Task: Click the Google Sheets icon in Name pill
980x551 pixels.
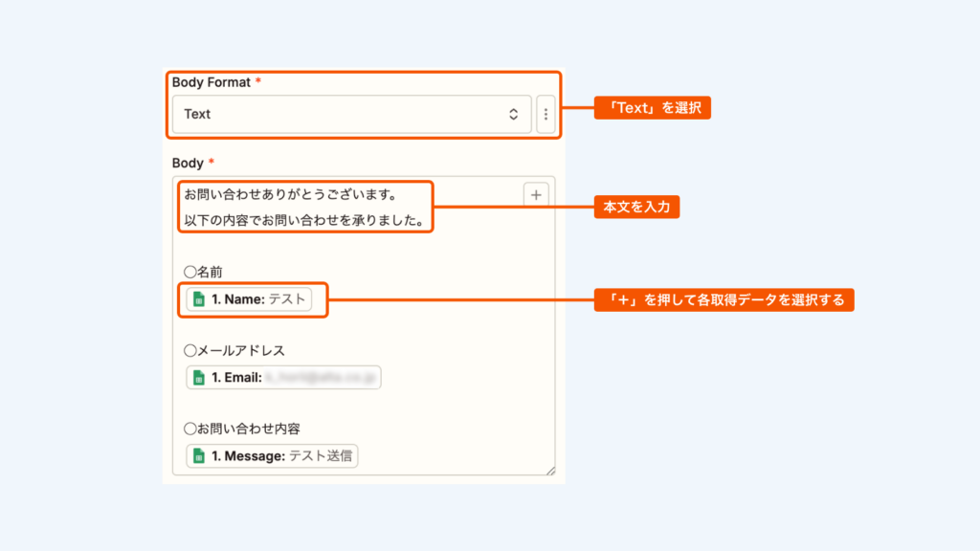Action: pyautogui.click(x=199, y=299)
